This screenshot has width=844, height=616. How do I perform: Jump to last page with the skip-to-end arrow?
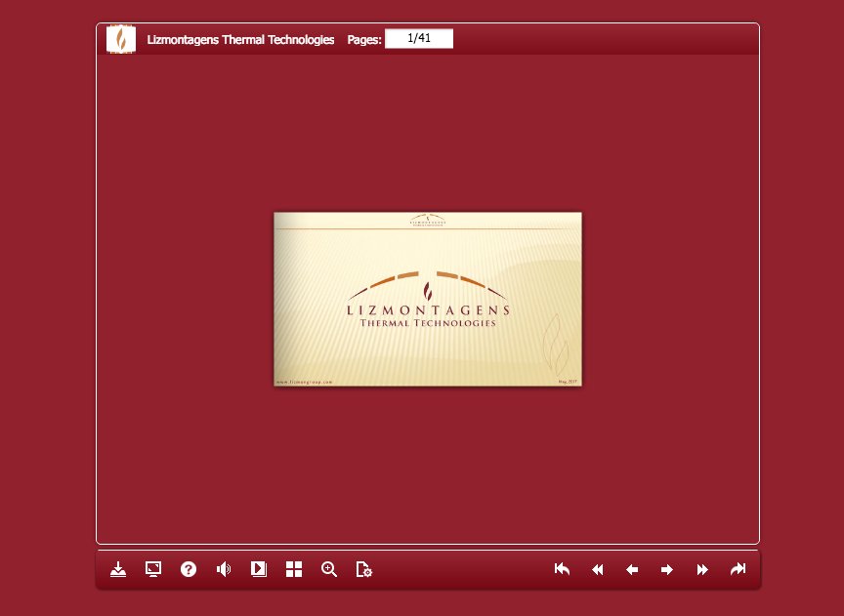pos(738,569)
